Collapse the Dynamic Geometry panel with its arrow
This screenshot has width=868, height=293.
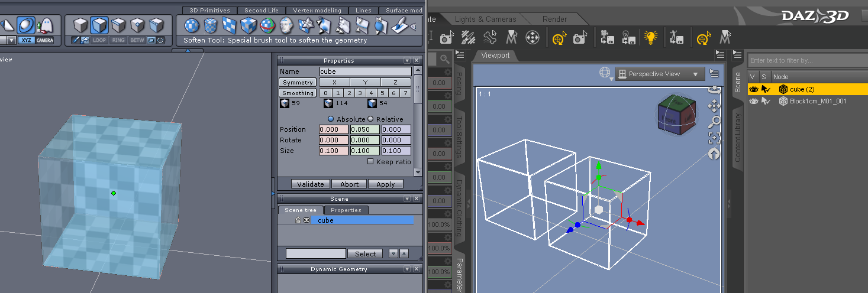(x=407, y=269)
